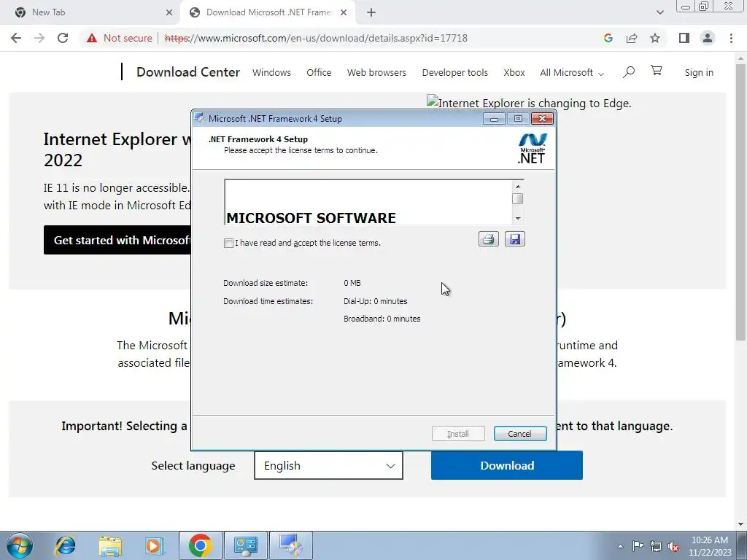
Task: Open Chrome side panel icon
Action: [684, 38]
